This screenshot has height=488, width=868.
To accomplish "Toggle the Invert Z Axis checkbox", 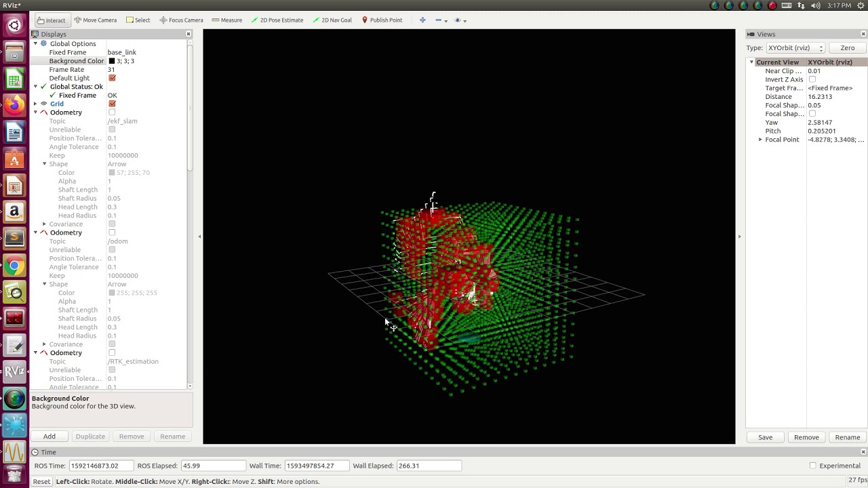I will point(812,79).
